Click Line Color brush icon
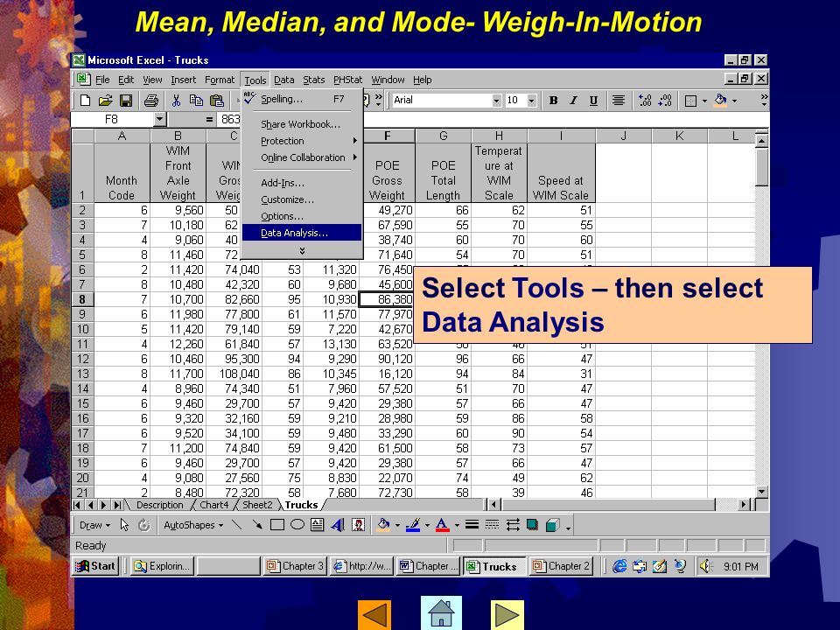Screen dimensions: 840x630 point(412,525)
